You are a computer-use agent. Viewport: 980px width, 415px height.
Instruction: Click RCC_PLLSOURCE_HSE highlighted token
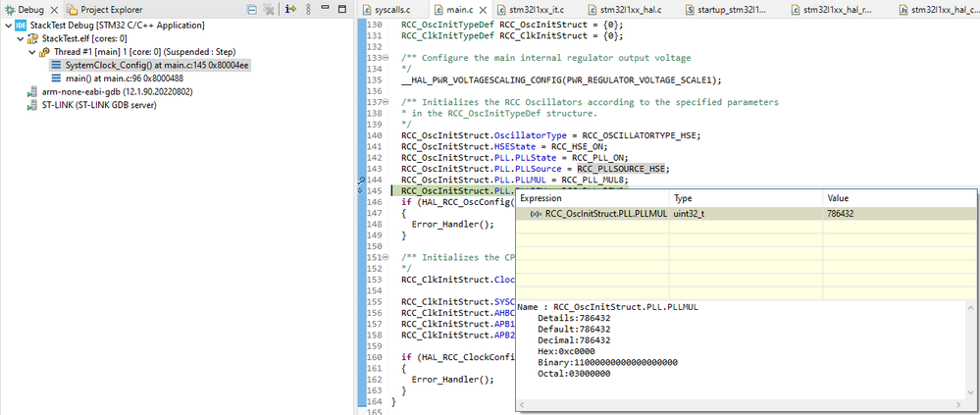[622, 169]
